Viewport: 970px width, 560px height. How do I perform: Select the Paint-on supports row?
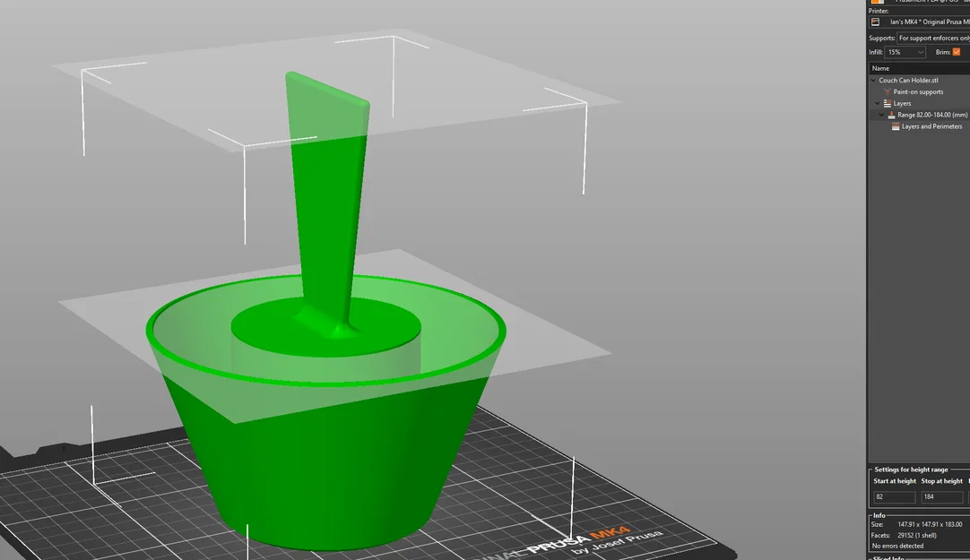click(918, 91)
